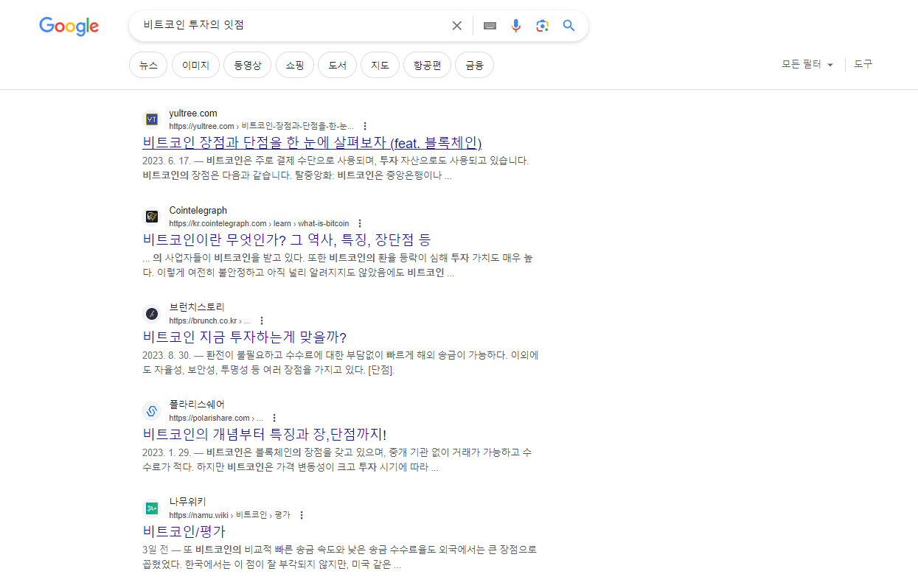Click the Google logo

click(x=69, y=27)
